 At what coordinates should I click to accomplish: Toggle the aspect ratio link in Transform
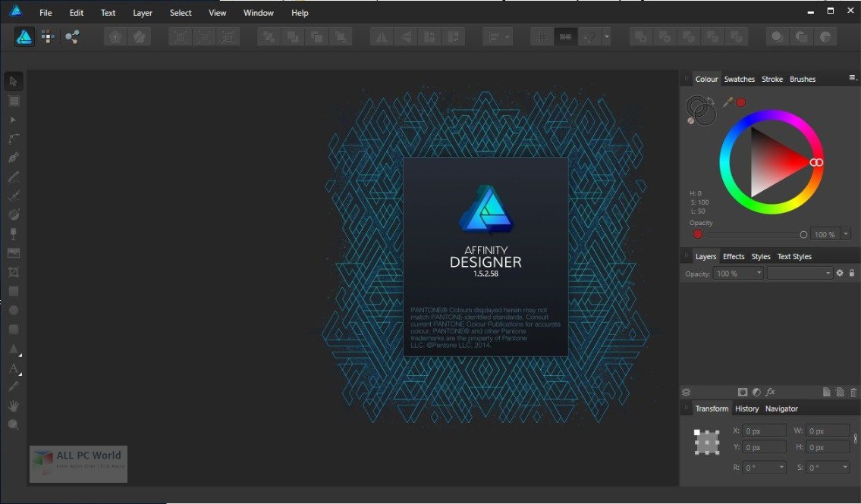coord(855,439)
